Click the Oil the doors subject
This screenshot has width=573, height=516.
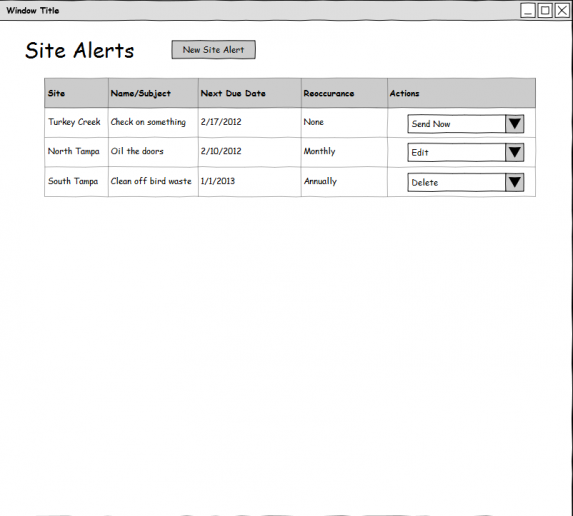pyautogui.click(x=137, y=151)
